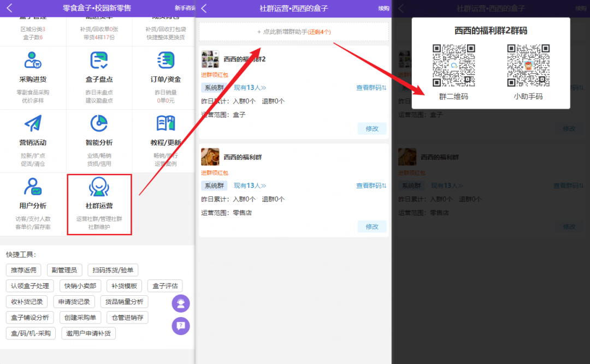Tap 续购 in middle header
The image size is (590, 364).
pyautogui.click(x=383, y=8)
